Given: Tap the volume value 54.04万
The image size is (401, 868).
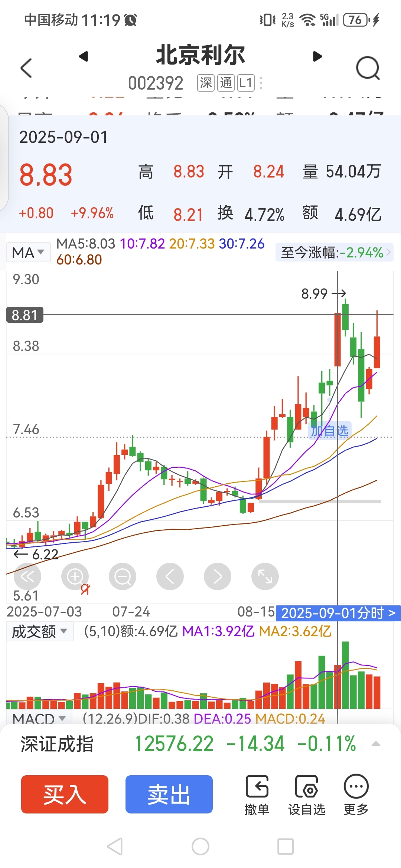Looking at the screenshot, I should click(353, 171).
